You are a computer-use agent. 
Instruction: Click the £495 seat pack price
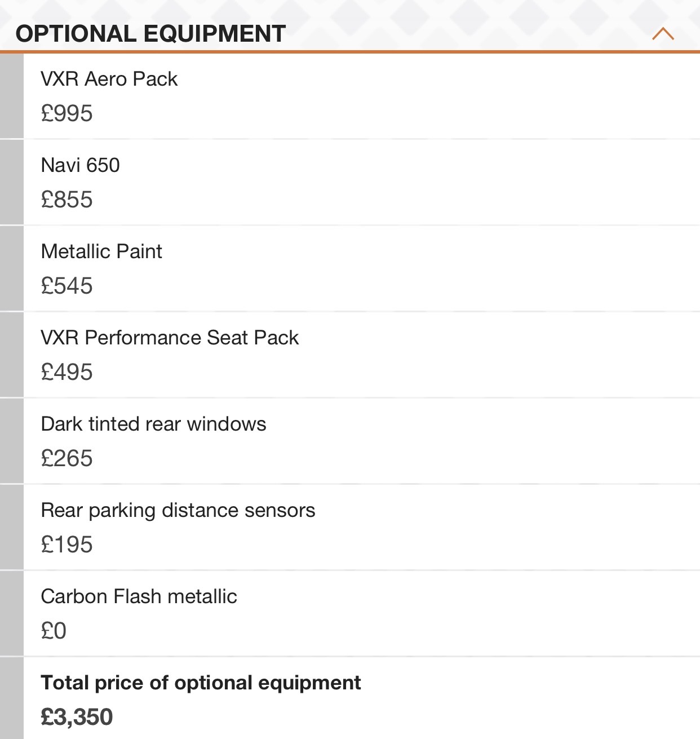(67, 372)
